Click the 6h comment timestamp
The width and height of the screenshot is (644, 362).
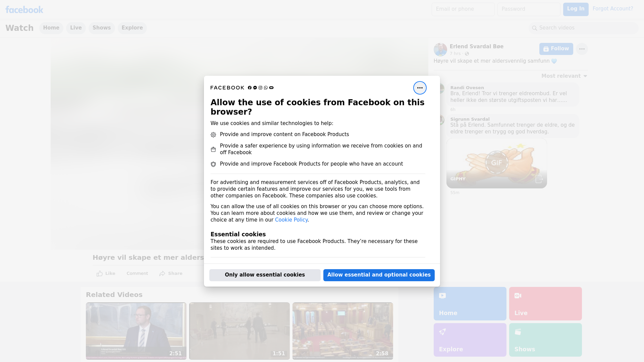[453, 110]
